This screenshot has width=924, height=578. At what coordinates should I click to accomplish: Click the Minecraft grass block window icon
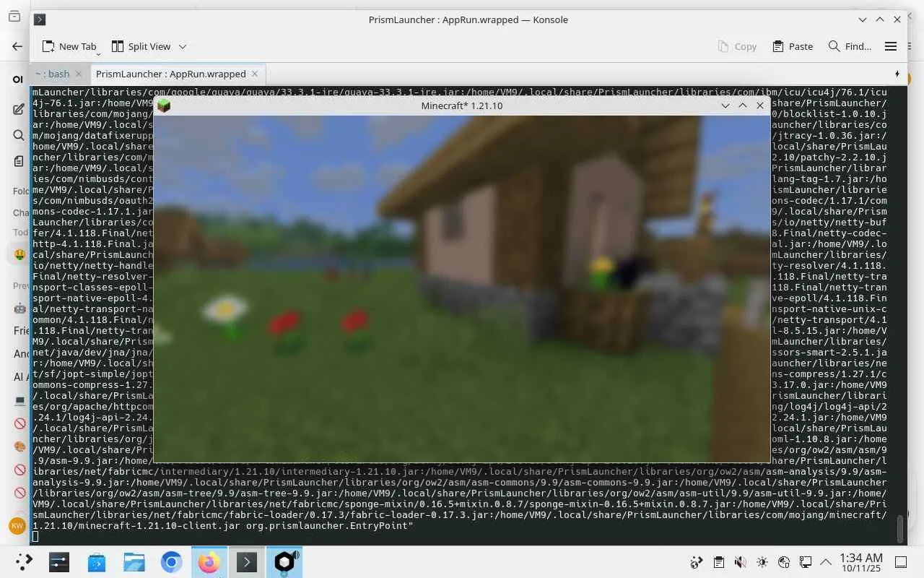coord(164,105)
